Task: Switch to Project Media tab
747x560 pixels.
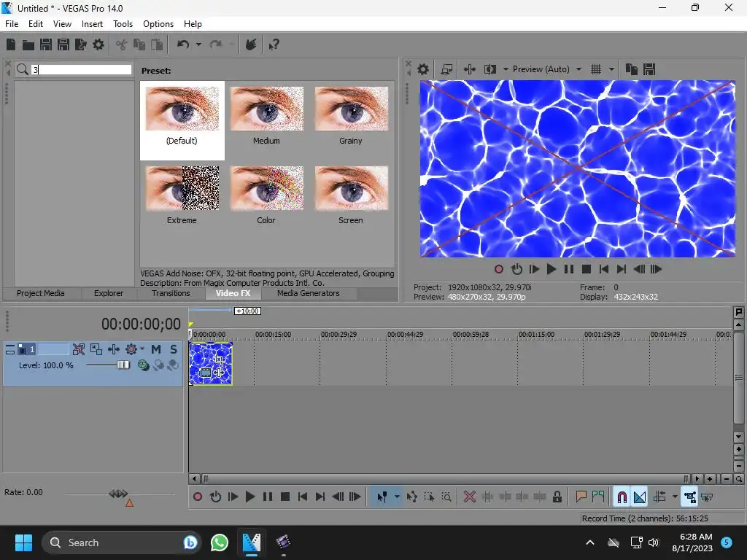Action: click(41, 293)
